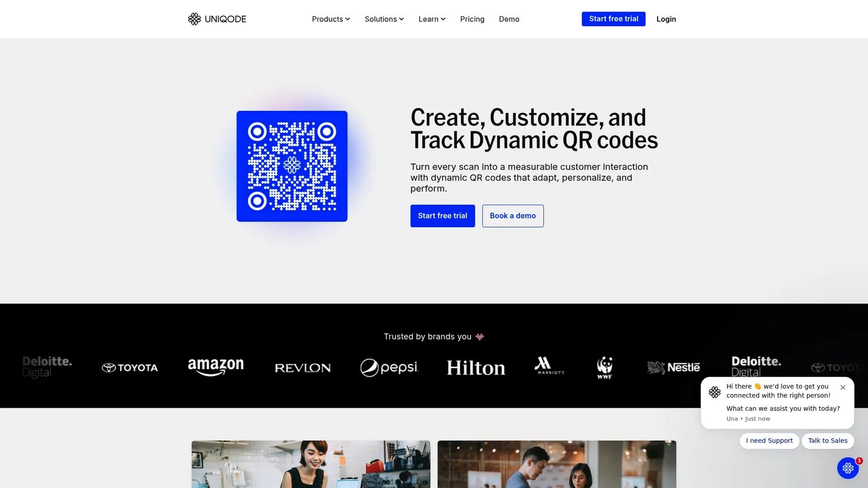Image resolution: width=868 pixels, height=488 pixels.
Task: Open the Demo page link
Action: tap(509, 19)
